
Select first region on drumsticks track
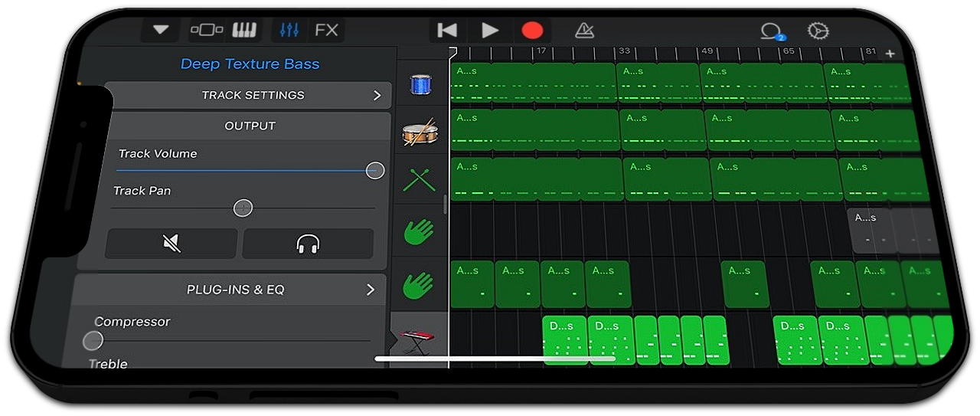pyautogui.click(x=537, y=179)
